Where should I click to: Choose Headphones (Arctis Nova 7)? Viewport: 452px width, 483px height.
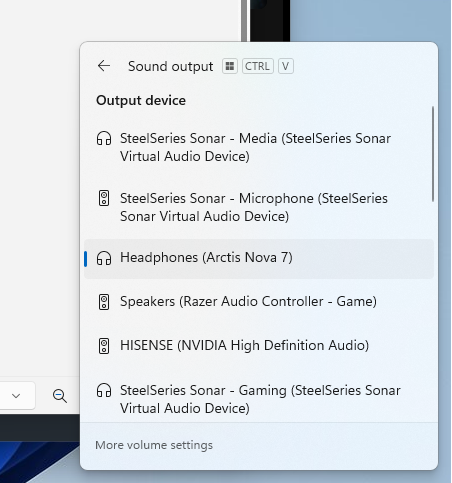click(259, 258)
